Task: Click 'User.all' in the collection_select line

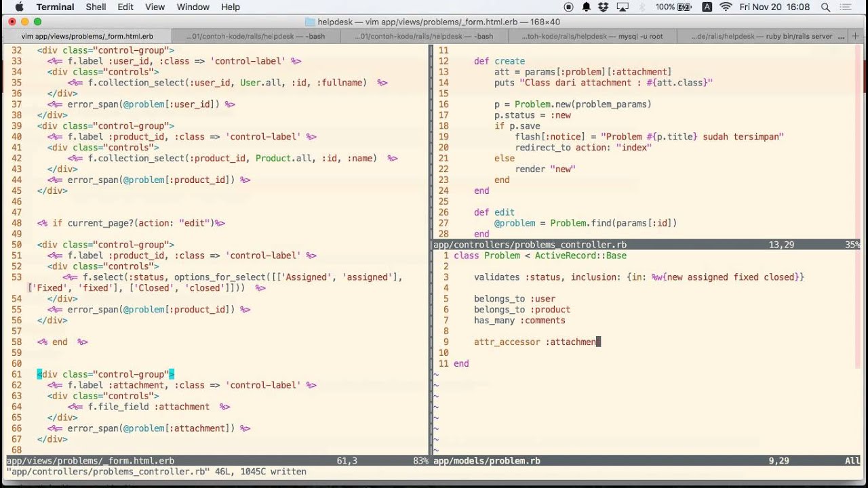Action: coord(260,83)
